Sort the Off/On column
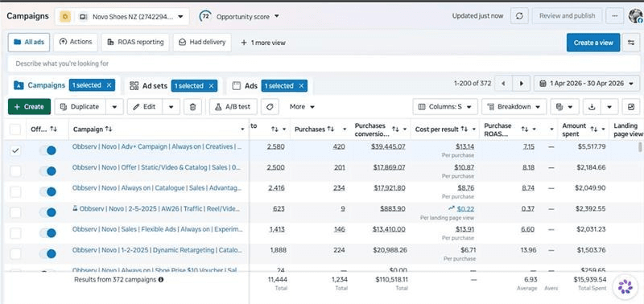Screen dimensions: 644x304 pos(53,129)
